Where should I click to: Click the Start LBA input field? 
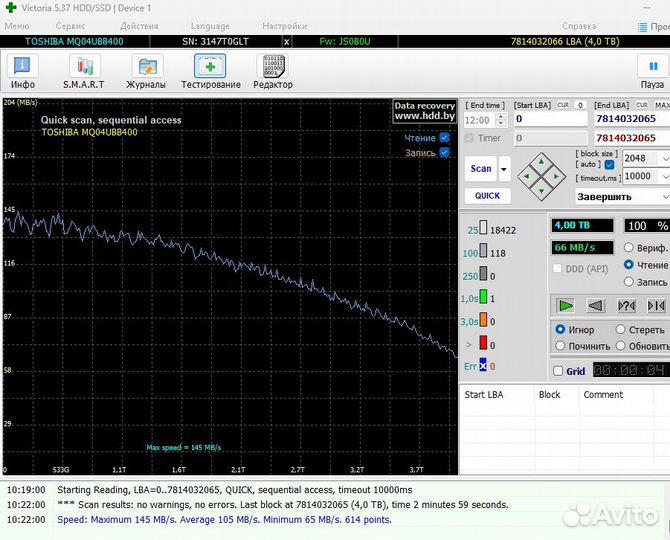pyautogui.click(x=549, y=118)
